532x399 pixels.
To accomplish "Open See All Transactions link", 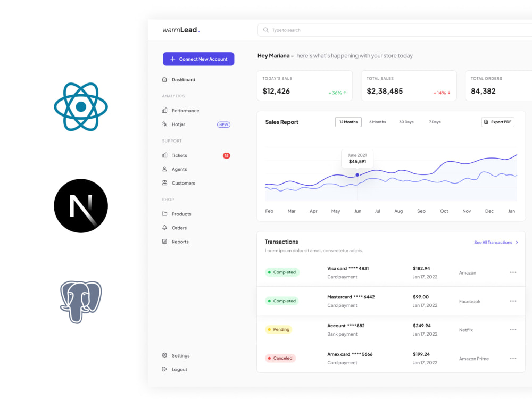I will coord(493,242).
